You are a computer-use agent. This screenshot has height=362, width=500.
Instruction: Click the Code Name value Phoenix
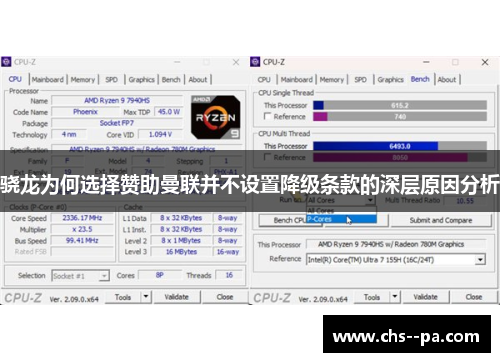click(85, 112)
